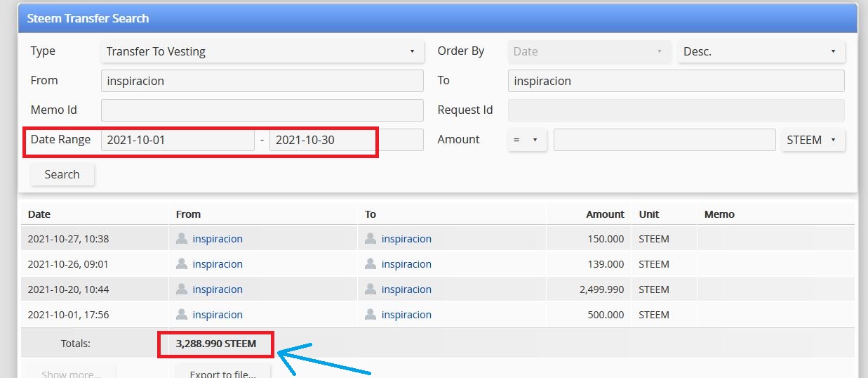
Task: Click user avatar icon in 2021-10-01 From cell
Action: coord(182,314)
